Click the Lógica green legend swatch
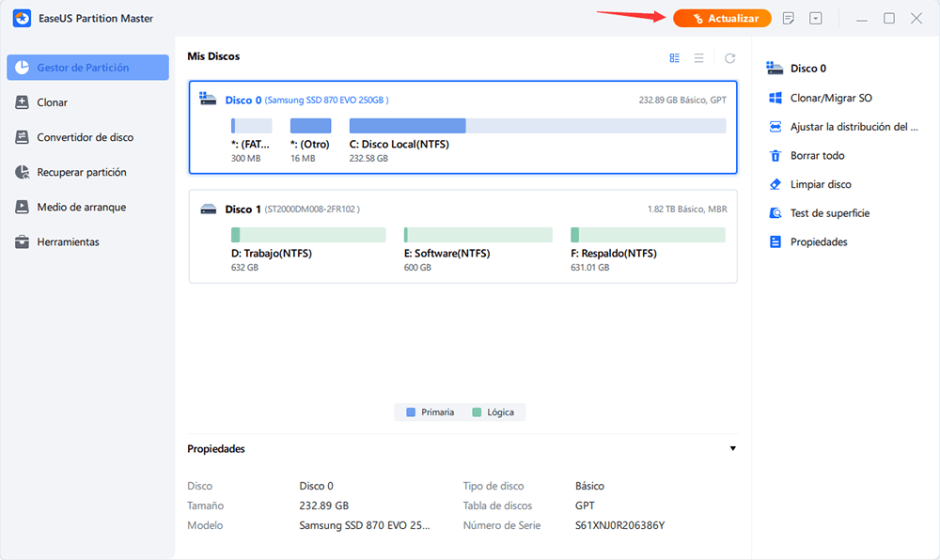This screenshot has width=940, height=560. (477, 412)
